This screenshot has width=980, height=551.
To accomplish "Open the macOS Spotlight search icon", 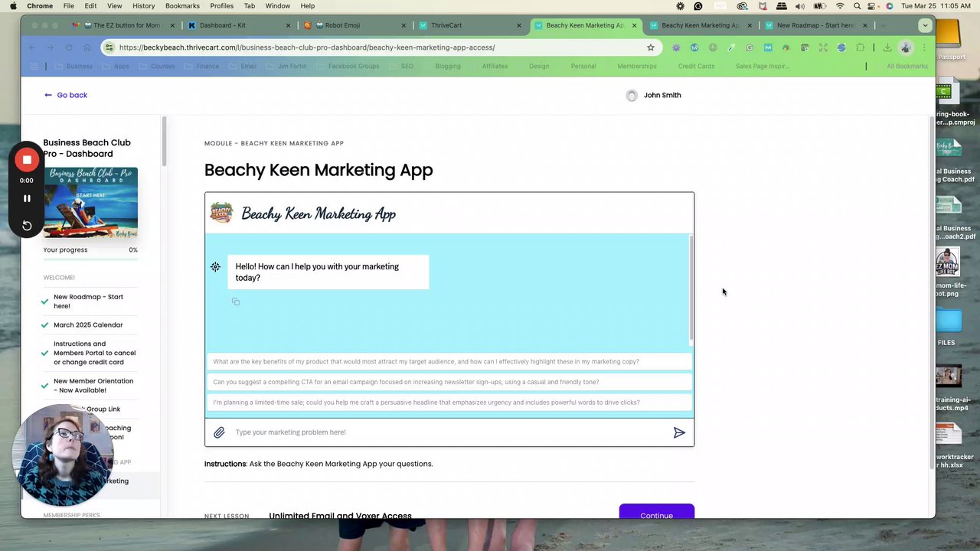I will point(857,5).
